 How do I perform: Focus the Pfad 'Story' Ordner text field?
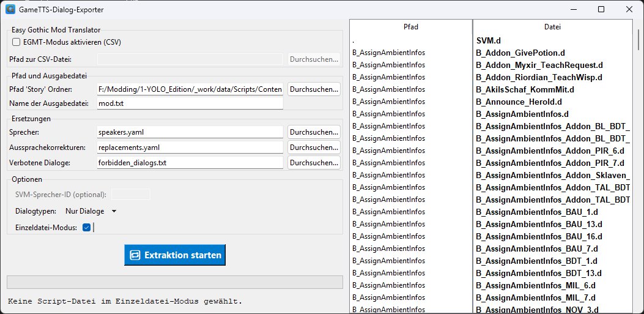190,89
